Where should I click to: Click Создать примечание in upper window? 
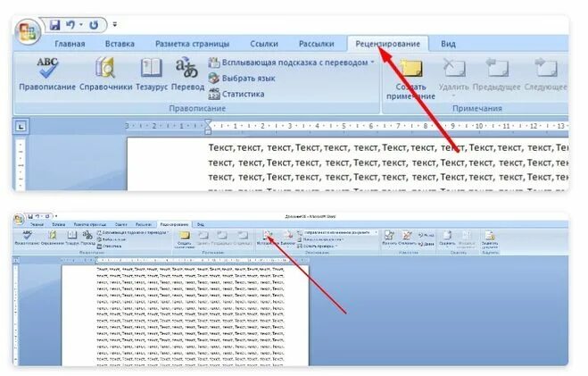click(x=410, y=79)
